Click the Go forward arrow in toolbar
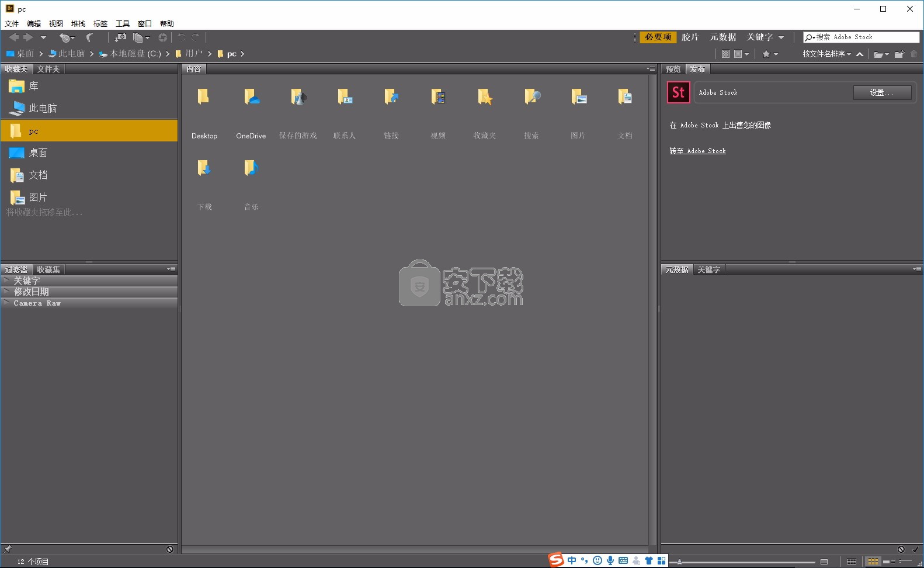This screenshot has height=568, width=924. click(x=27, y=37)
